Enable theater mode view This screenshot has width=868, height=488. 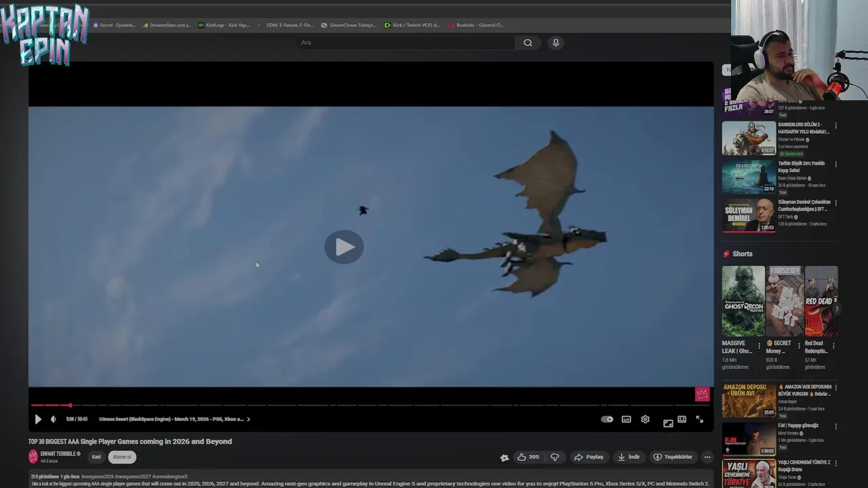(682, 420)
